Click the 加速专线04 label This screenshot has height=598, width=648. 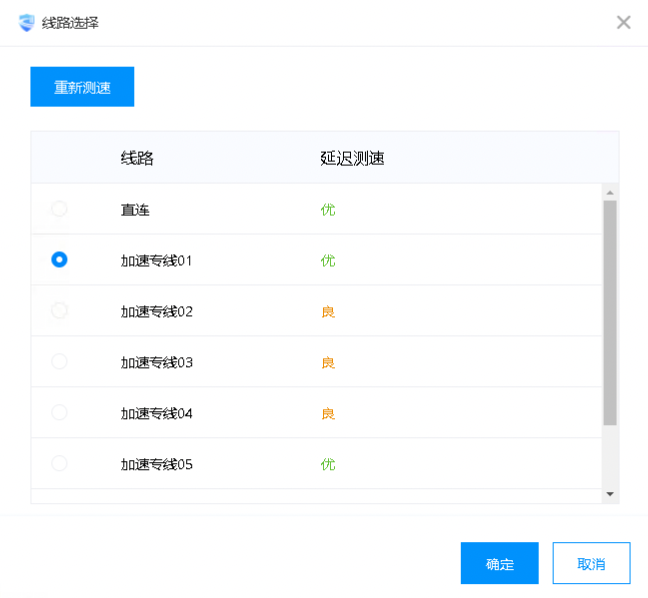[157, 413]
